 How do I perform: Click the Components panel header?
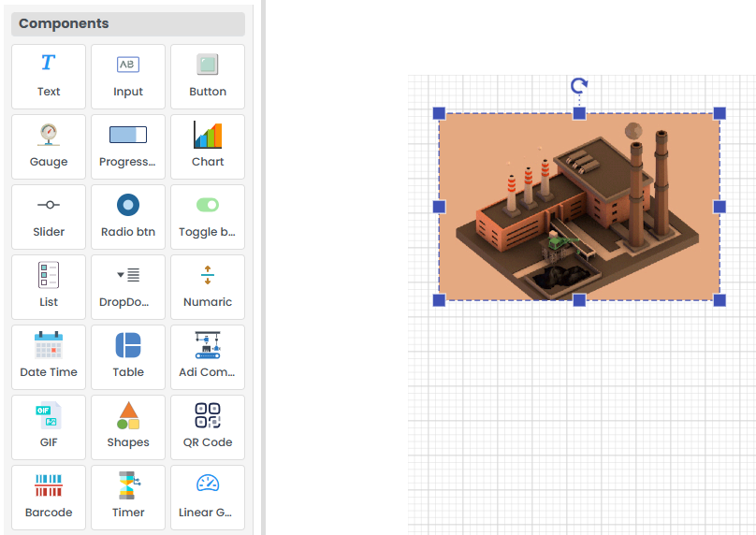[128, 23]
